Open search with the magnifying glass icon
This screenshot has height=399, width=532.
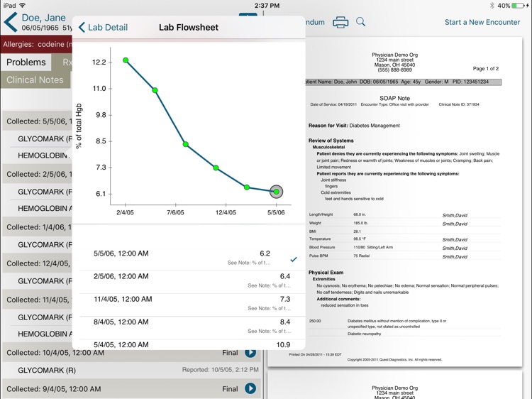click(361, 22)
